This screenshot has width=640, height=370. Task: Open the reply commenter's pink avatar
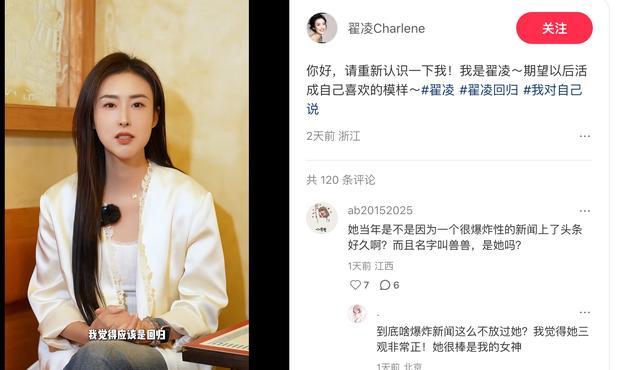point(358,314)
